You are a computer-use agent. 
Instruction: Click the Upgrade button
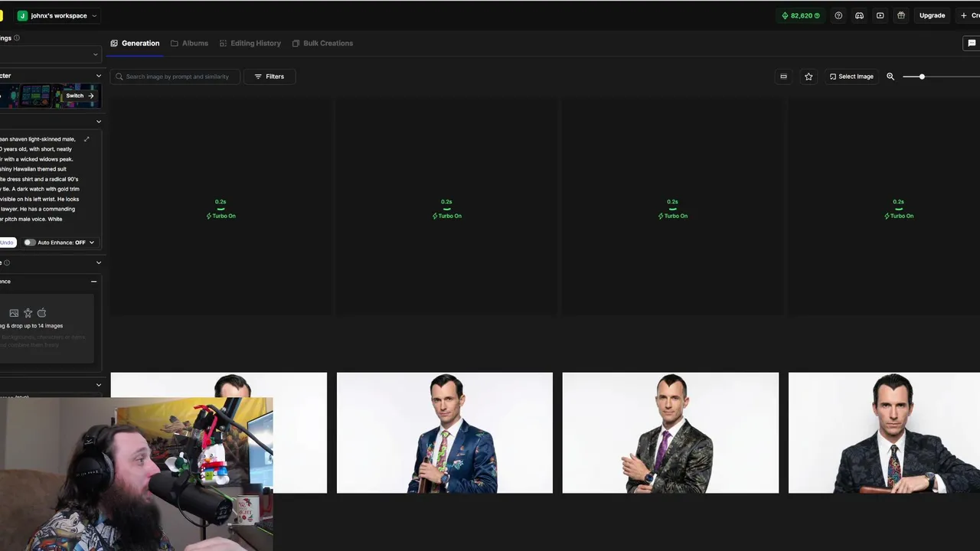click(932, 15)
